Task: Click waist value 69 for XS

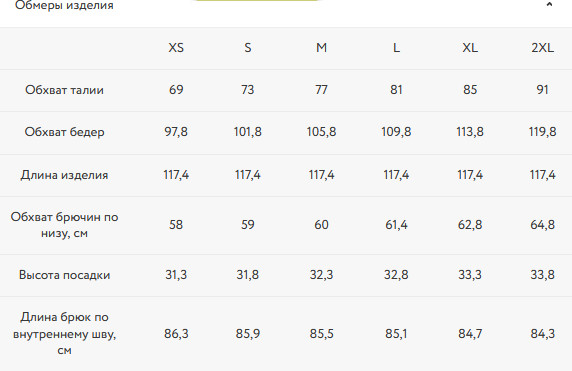Action: coord(176,90)
